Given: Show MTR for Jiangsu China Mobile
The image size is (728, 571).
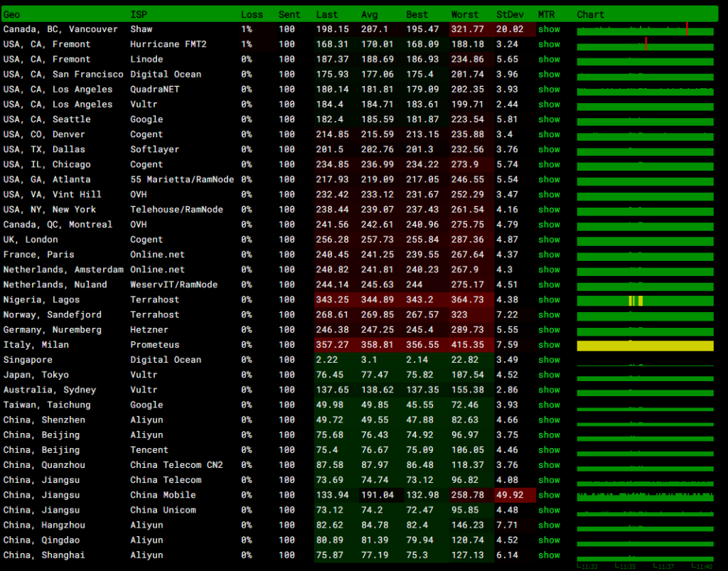Looking at the screenshot, I should click(x=550, y=495).
